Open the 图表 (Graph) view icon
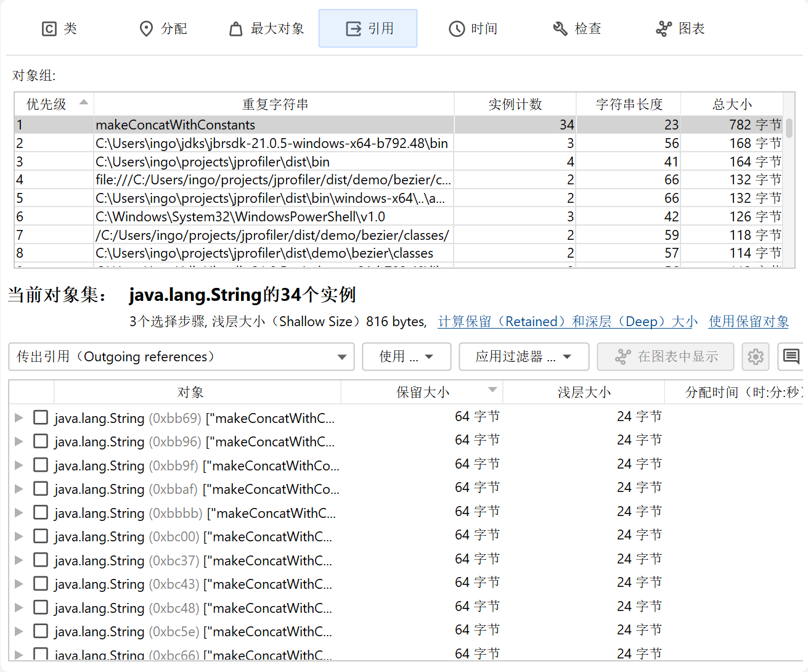This screenshot has width=808, height=672. point(664,29)
